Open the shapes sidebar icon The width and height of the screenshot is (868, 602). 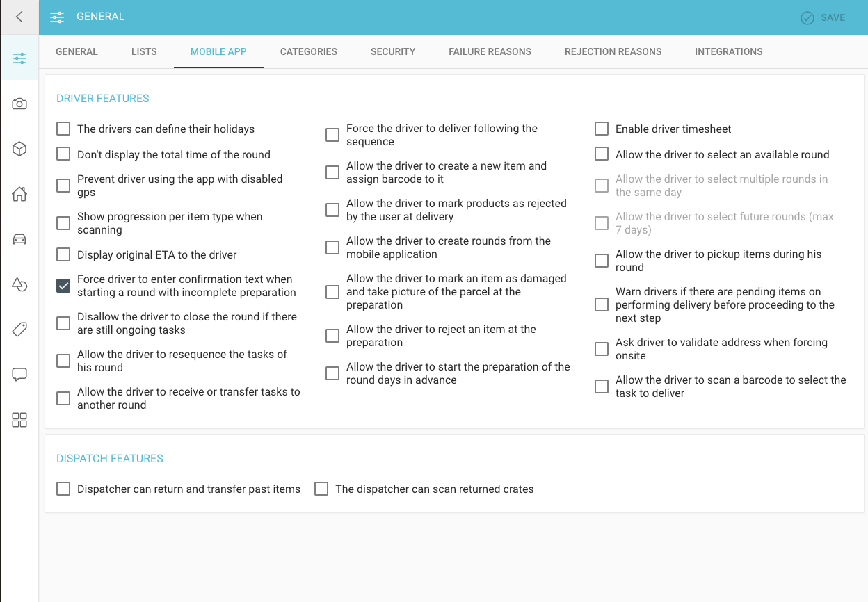coord(19,284)
